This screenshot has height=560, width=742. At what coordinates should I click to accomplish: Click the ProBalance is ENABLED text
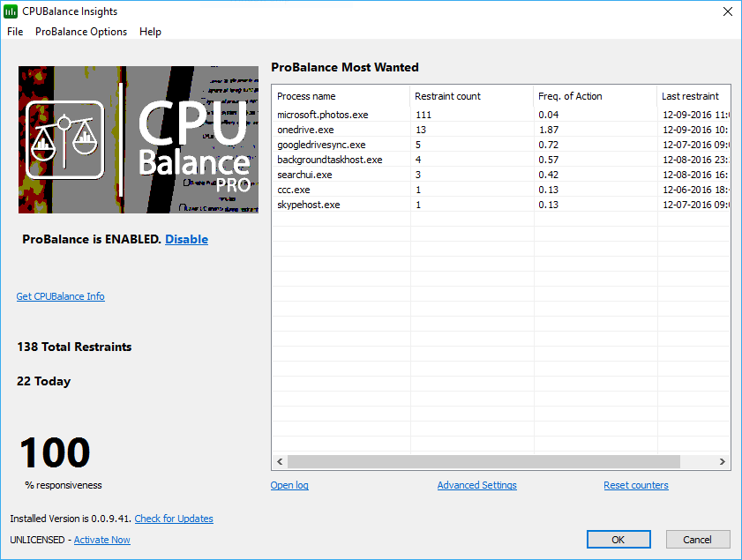[x=92, y=239]
